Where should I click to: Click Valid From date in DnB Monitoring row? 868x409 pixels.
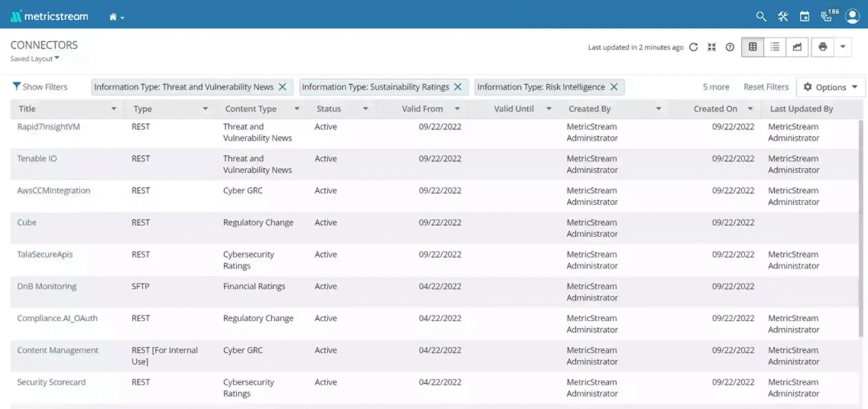(x=440, y=287)
